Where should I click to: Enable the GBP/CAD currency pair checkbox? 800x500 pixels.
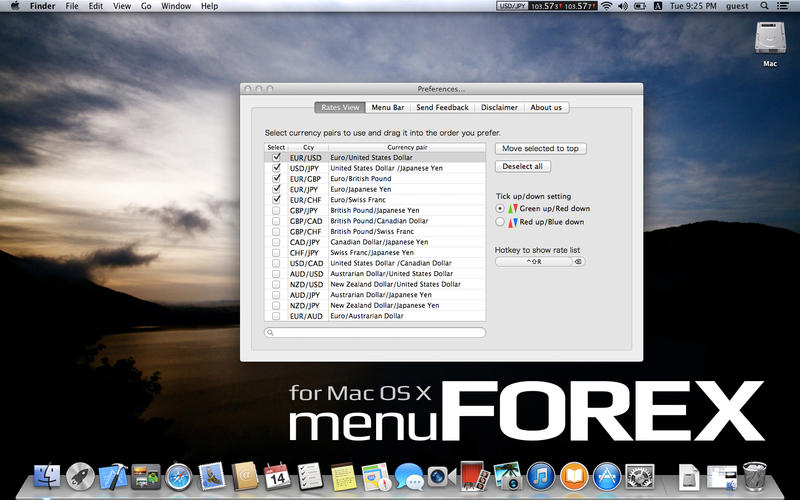tap(276, 221)
